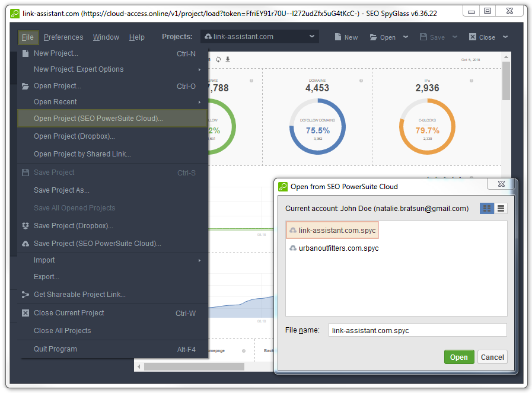The width and height of the screenshot is (532, 393).
Task: Click the help icon next to IPs 2,936
Action: [x=472, y=81]
